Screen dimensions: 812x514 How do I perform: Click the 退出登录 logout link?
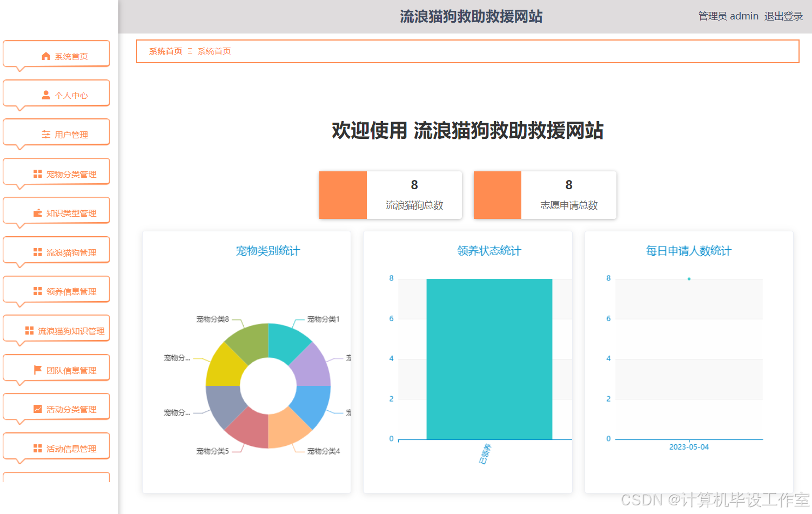[783, 16]
